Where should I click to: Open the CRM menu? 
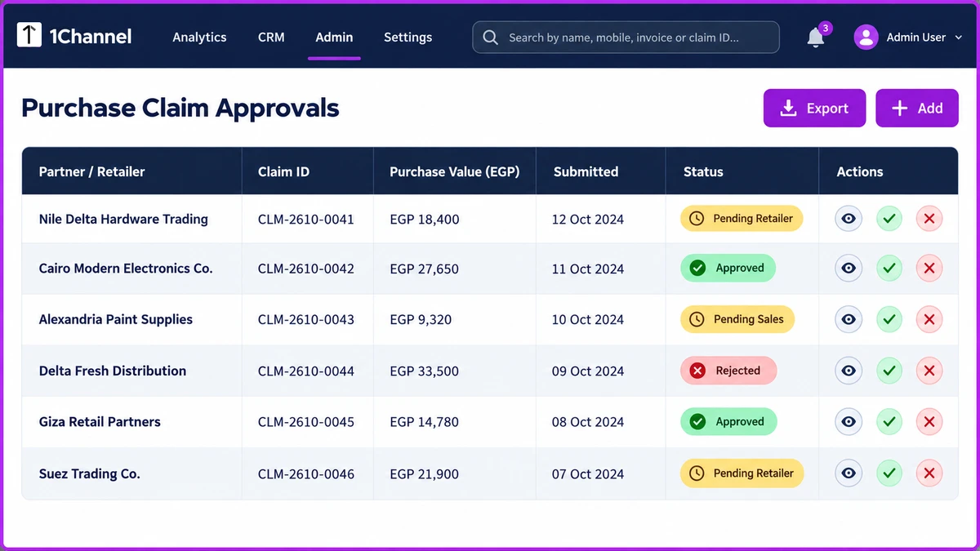271,37
